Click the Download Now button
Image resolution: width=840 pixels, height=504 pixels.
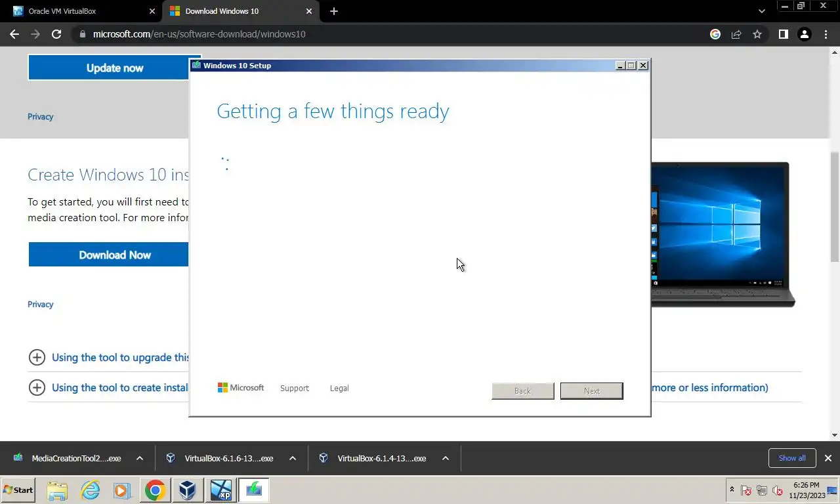click(109, 255)
